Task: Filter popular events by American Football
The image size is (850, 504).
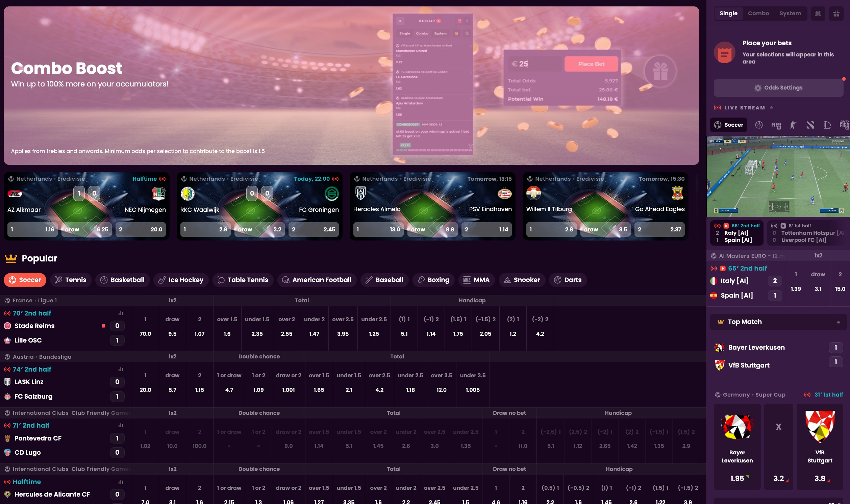Action: click(317, 280)
